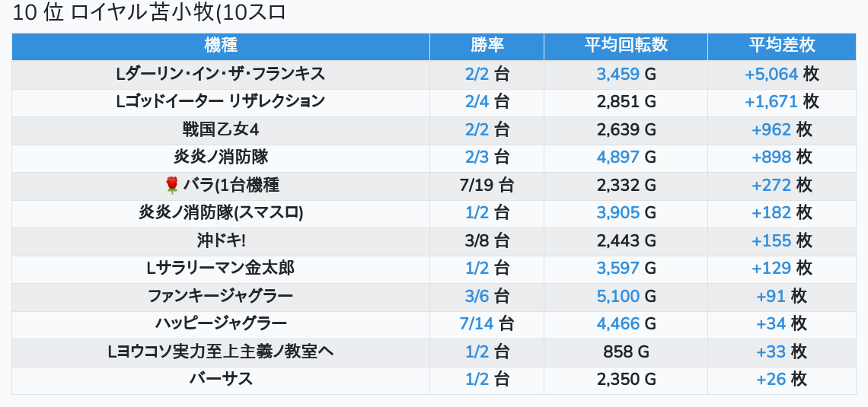Click the ハッピージャグラー machine name
Viewport: 868px width, 407px height.
click(221, 324)
